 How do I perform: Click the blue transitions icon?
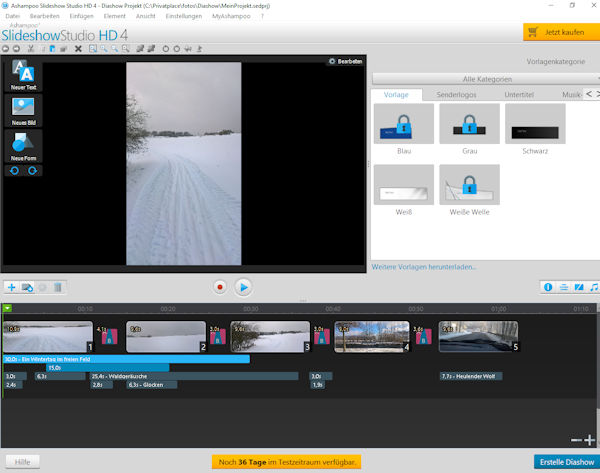coord(579,287)
